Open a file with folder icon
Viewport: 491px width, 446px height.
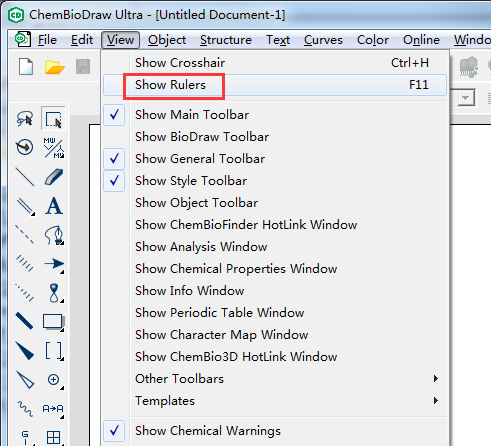coord(55,67)
